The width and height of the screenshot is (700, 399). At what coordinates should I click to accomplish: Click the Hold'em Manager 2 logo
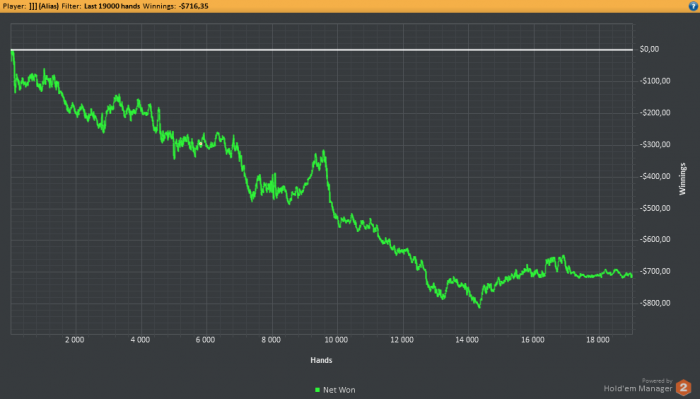(x=683, y=387)
